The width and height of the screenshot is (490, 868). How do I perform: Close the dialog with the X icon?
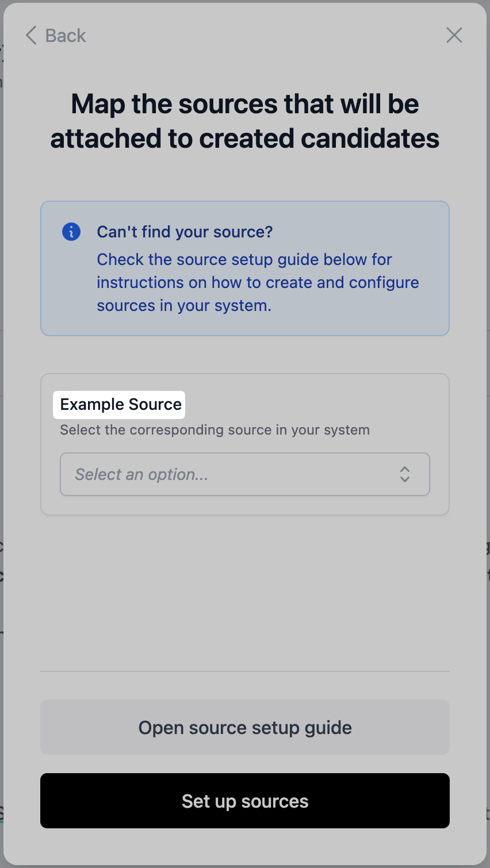[454, 35]
